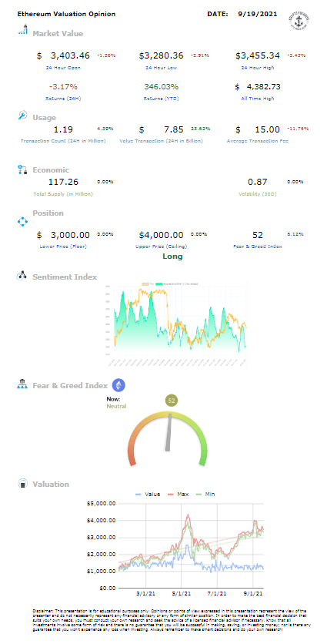Toggle the Value series in Valuation legend
This screenshot has width=327, height=644.
point(148,494)
